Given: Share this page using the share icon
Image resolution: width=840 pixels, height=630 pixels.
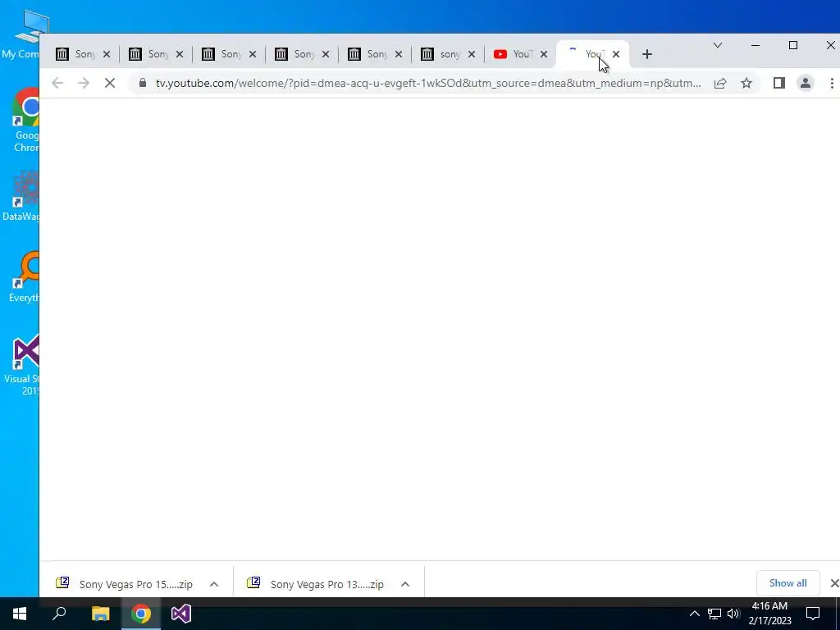Looking at the screenshot, I should point(720,83).
